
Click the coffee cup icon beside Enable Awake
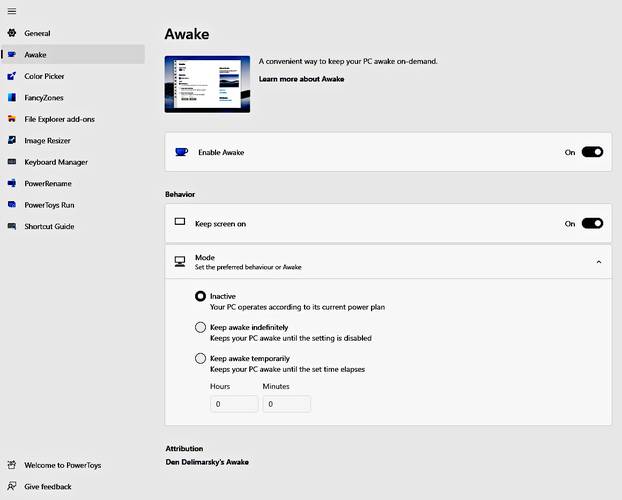coord(181,152)
